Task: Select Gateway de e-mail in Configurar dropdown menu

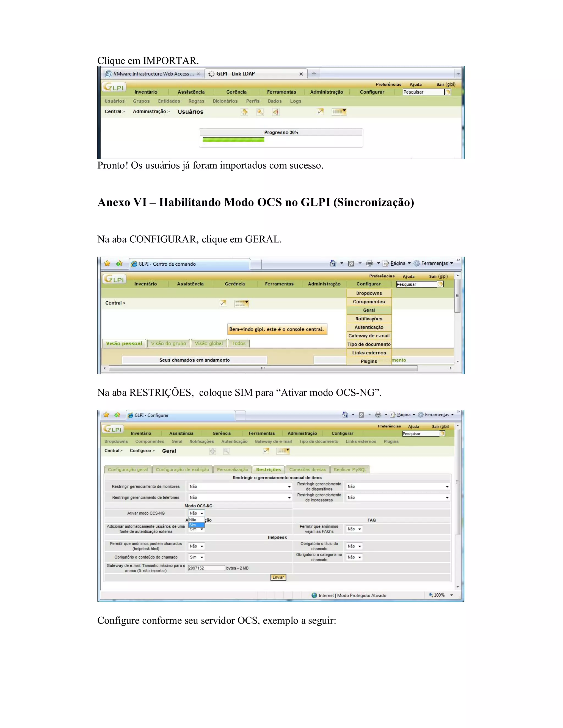Action: click(x=369, y=336)
